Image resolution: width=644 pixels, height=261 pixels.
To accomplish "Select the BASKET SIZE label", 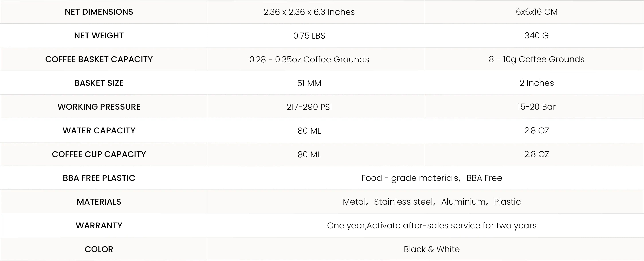I will (x=99, y=83).
